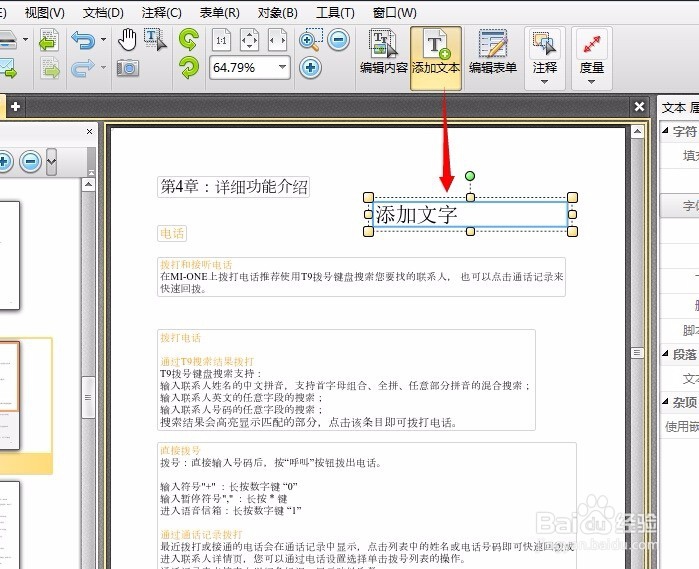699x569 pixels.
Task: Collapse the 段落 properties section
Action: [666, 354]
